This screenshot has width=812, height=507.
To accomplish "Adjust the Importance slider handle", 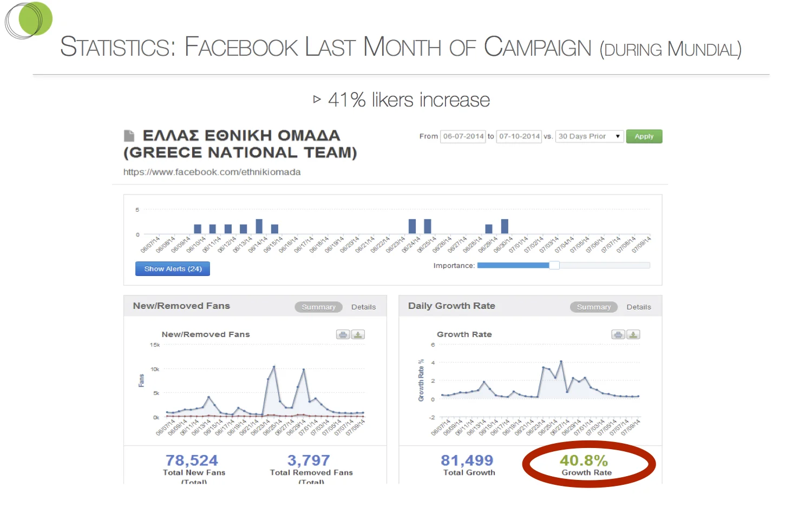I will point(554,265).
